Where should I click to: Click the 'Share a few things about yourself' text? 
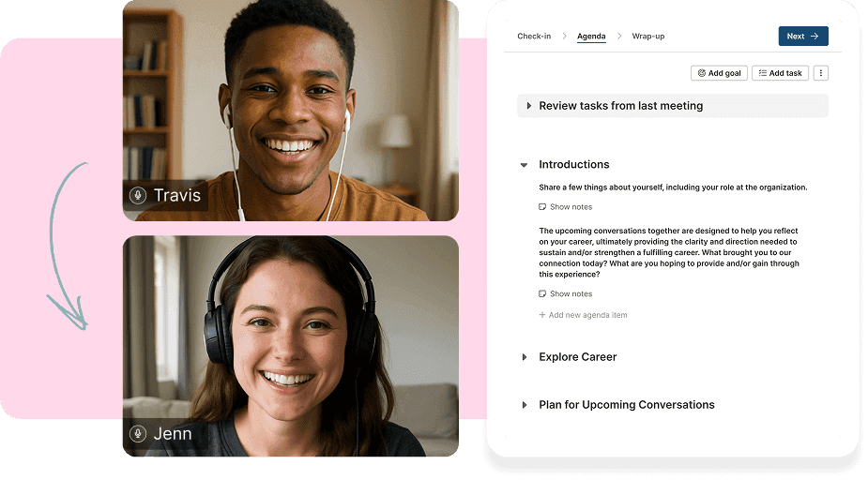pos(673,187)
